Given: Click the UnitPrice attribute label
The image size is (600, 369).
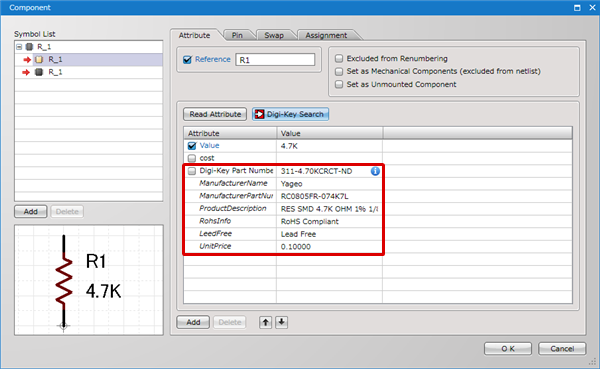Looking at the screenshot, I should coord(215,246).
